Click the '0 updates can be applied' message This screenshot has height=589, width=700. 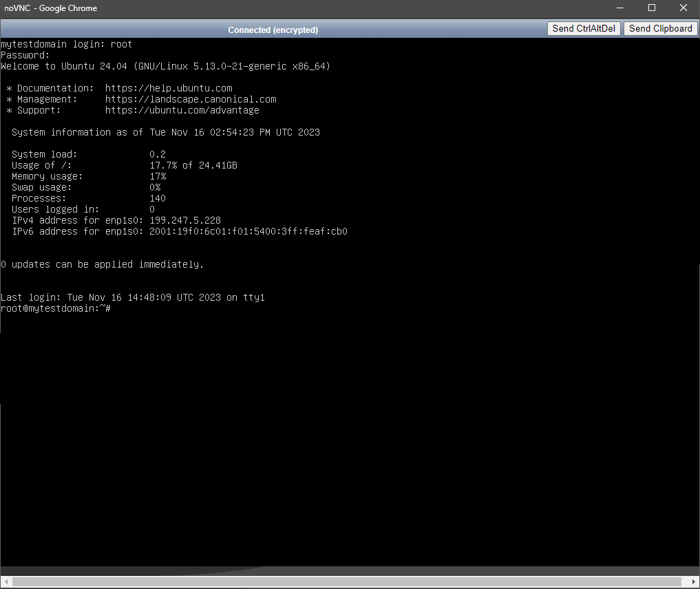click(102, 264)
